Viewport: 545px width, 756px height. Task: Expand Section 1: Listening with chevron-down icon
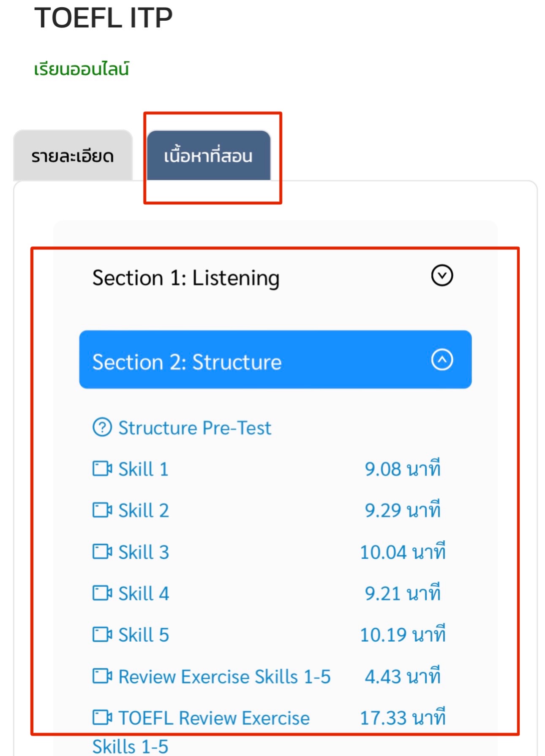[x=442, y=276]
